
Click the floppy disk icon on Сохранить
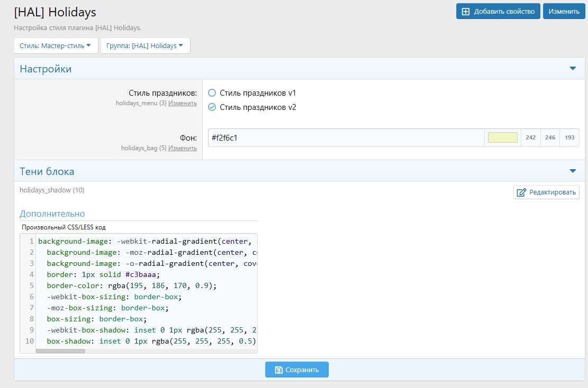click(278, 370)
